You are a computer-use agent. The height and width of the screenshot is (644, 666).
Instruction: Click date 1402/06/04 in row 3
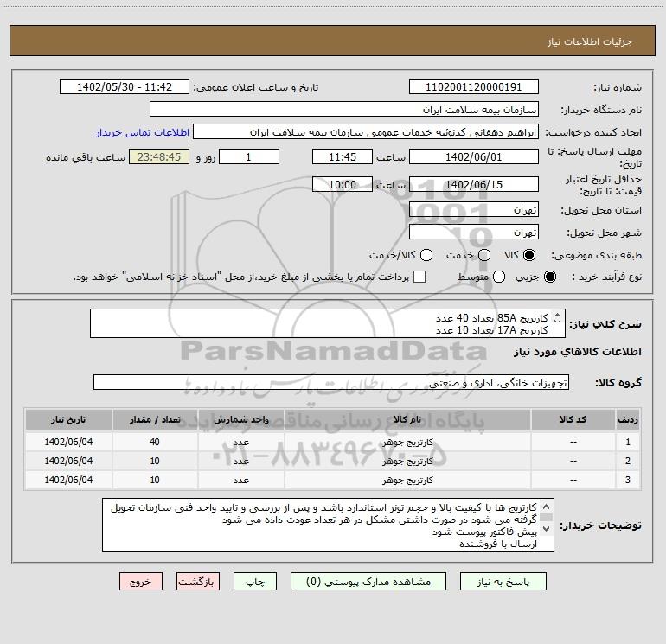68,480
